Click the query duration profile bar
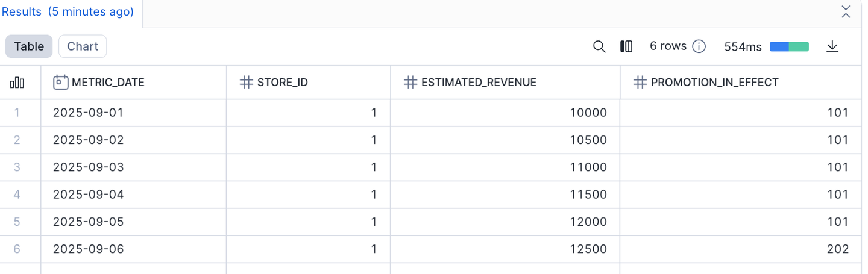This screenshot has height=274, width=868. point(789,47)
